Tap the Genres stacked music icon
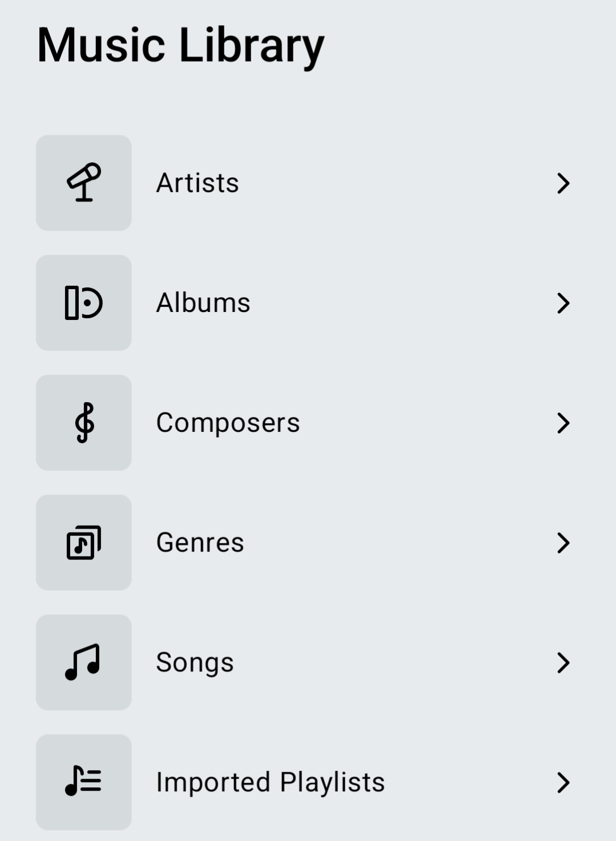The width and height of the screenshot is (616, 841). click(x=84, y=543)
